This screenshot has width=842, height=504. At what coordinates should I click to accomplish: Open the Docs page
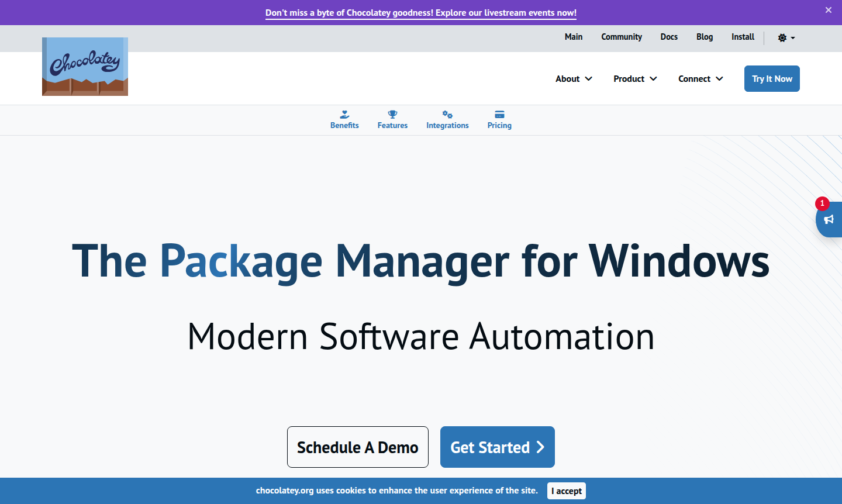pyautogui.click(x=669, y=37)
